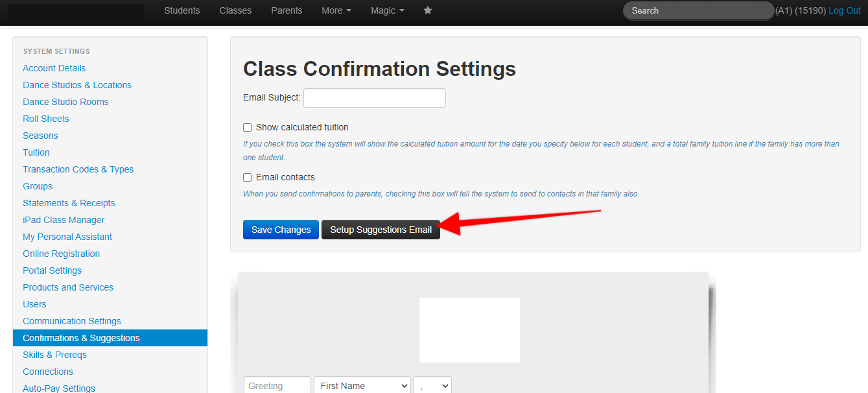Open Tuition settings page
The width and height of the screenshot is (868, 393).
tap(36, 152)
